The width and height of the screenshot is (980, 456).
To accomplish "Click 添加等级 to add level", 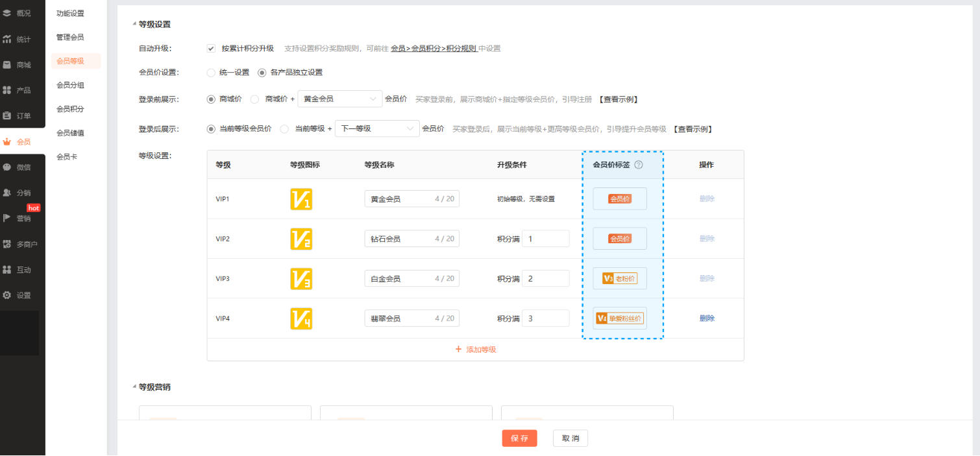I will 476,350.
